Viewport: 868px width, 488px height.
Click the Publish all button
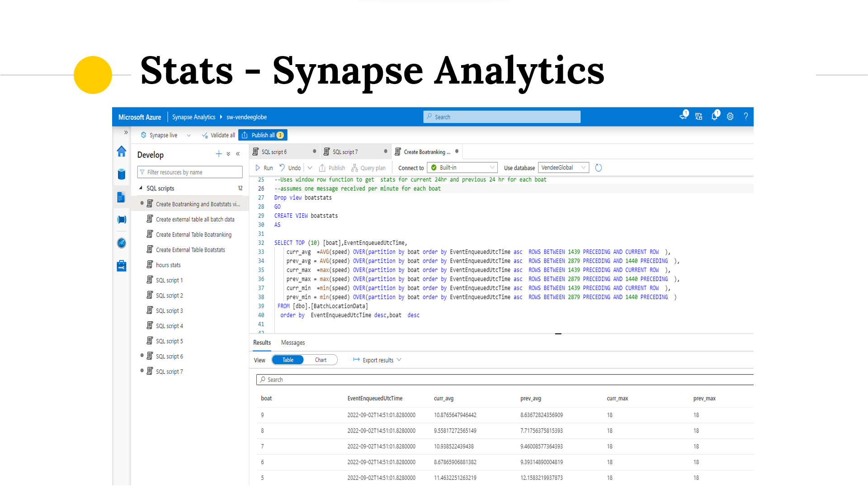click(263, 135)
